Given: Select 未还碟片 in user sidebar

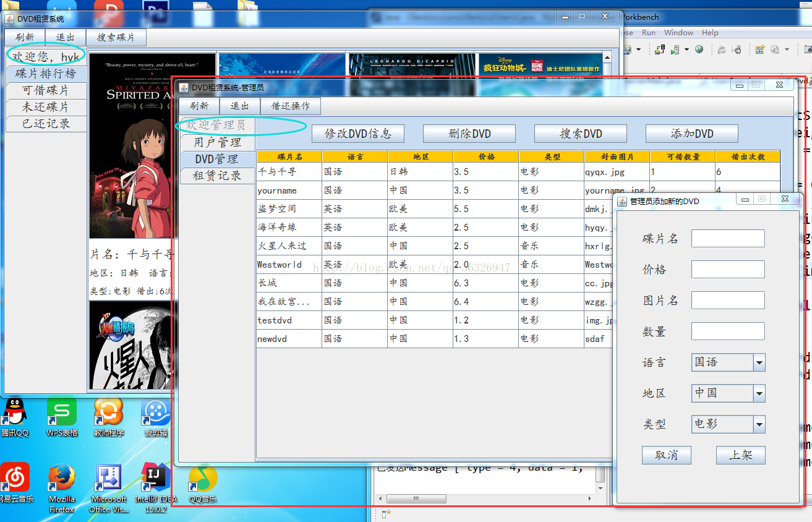Looking at the screenshot, I should click(x=46, y=107).
